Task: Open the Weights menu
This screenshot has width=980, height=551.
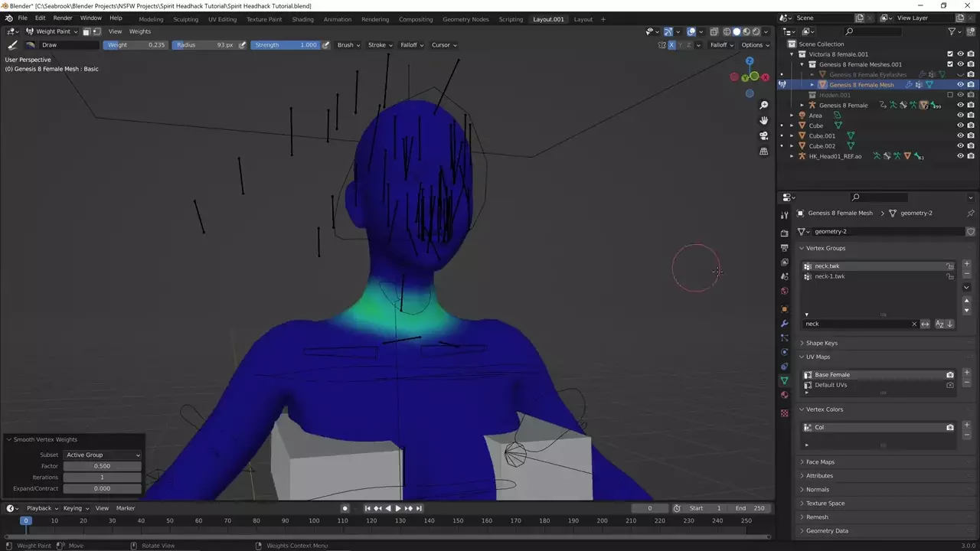Action: click(139, 31)
